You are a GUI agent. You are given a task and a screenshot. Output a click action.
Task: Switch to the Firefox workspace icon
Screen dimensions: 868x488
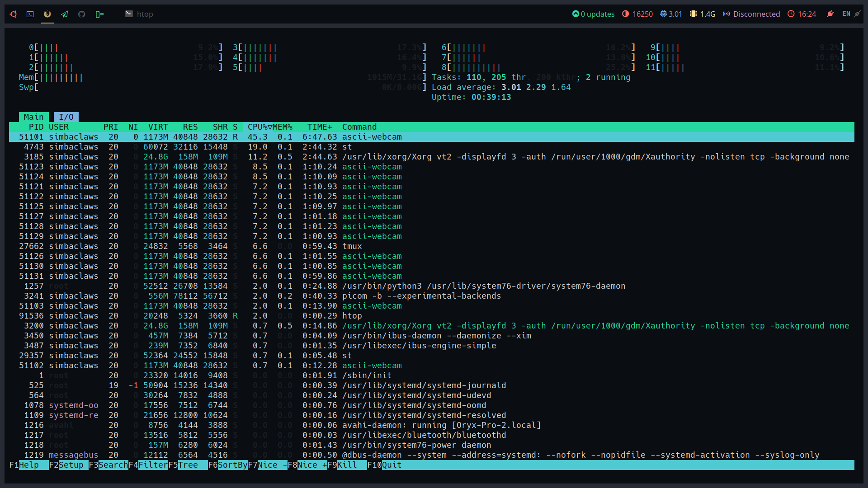point(47,14)
